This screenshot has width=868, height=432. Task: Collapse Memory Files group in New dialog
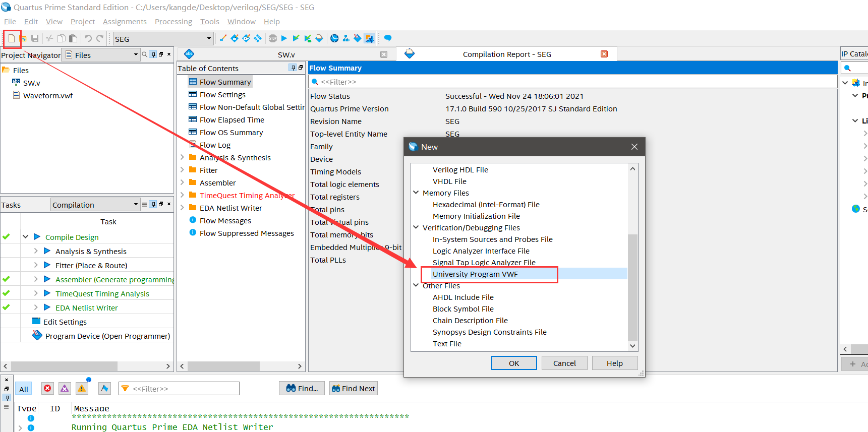416,193
